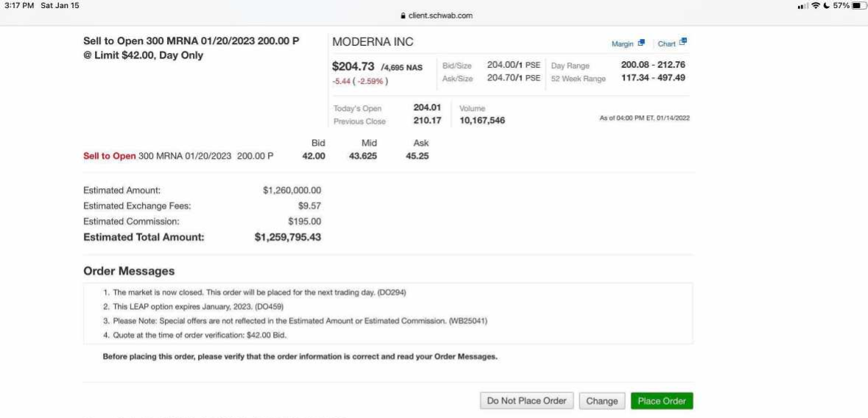Select the 43.625 Mid price
Screen dimensions: 868x418
click(363, 156)
